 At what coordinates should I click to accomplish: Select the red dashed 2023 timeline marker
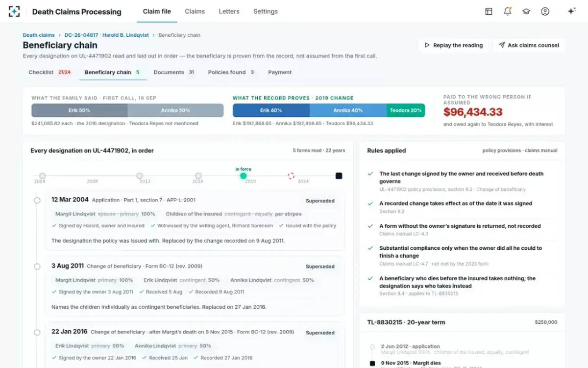point(291,176)
